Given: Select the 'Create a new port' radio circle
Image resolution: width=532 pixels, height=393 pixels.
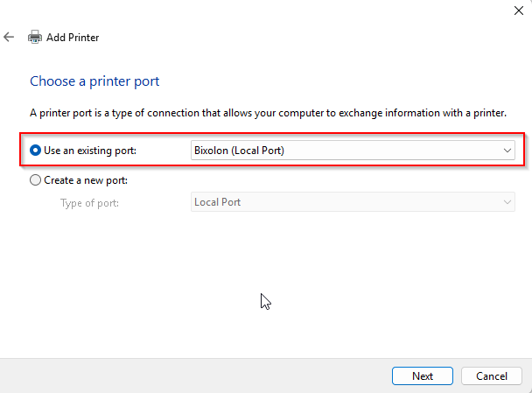Looking at the screenshot, I should (35, 180).
